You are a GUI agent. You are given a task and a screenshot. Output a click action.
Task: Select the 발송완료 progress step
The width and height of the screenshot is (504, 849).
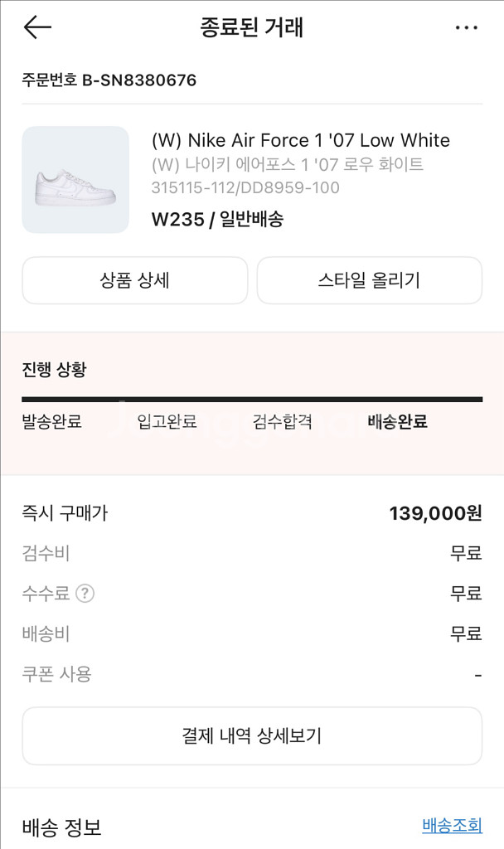[52, 421]
